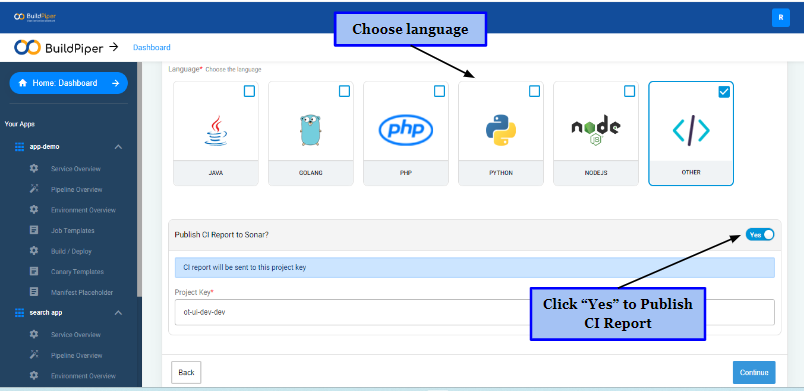Click the Golang gopher logo
804x391 pixels.
(x=310, y=130)
